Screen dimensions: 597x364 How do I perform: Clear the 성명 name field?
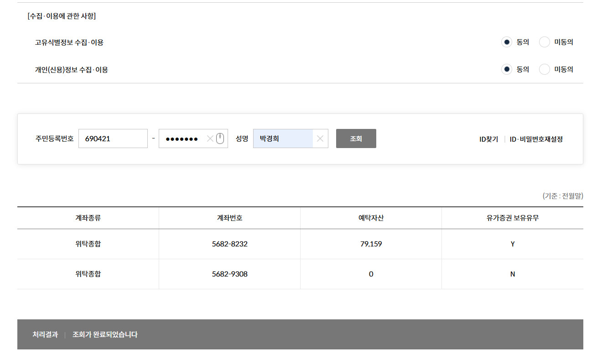point(320,139)
